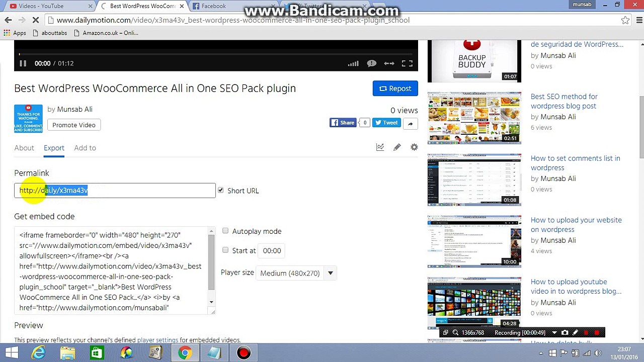The image size is (644, 362).
Task: Open File Explorer from taskbar
Action: pyautogui.click(x=67, y=353)
